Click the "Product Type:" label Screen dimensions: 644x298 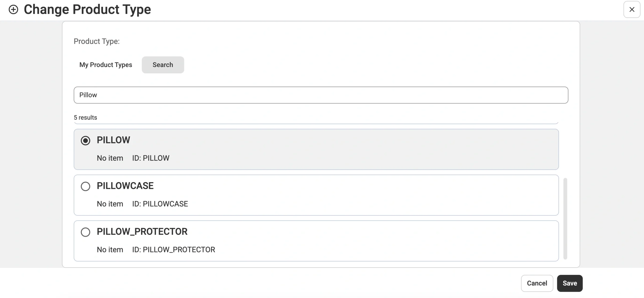[97, 41]
